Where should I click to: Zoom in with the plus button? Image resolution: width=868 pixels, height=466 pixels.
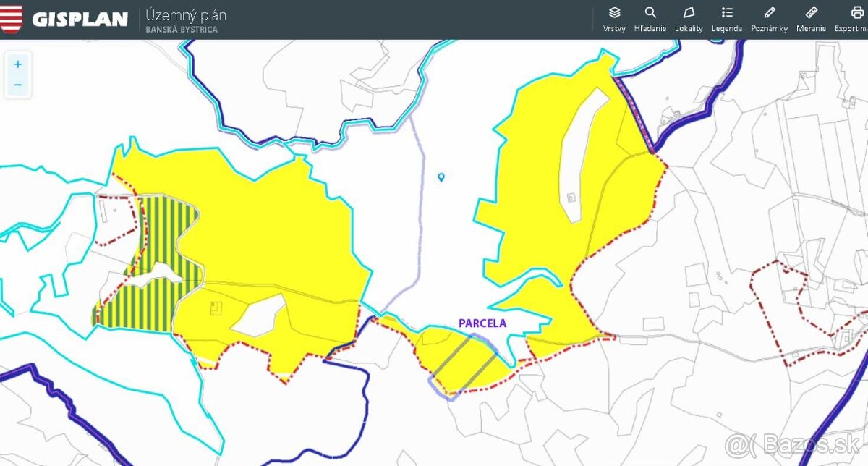pyautogui.click(x=18, y=64)
